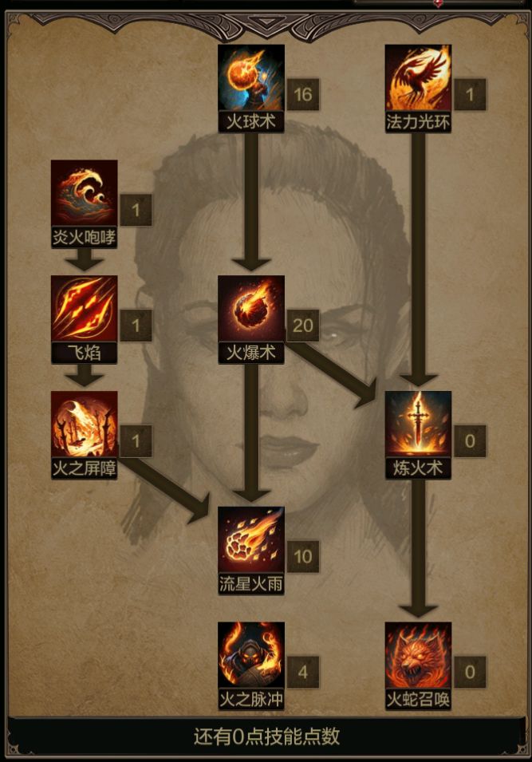Viewport: 532px width, 762px height.
Task: Select the 飞焰 flame slash skill icon
Action: click(x=84, y=309)
